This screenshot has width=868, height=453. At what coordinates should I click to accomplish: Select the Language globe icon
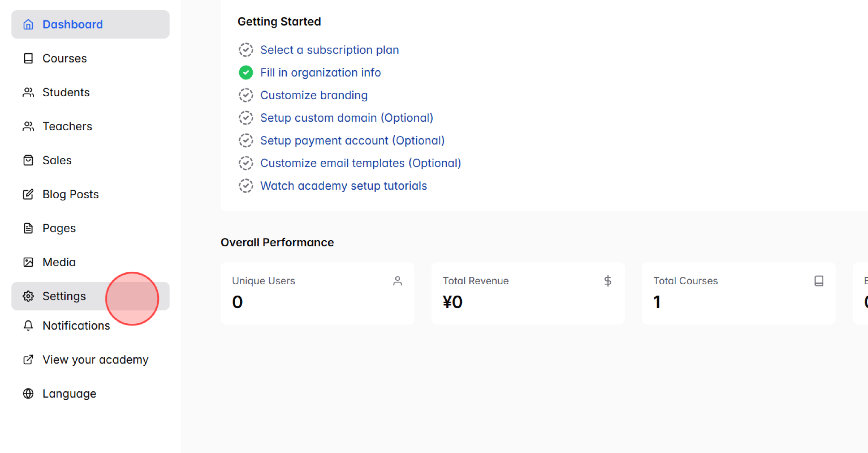click(28, 393)
